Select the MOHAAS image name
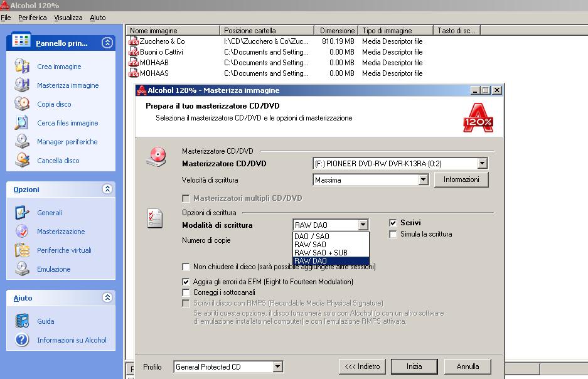 [154, 73]
